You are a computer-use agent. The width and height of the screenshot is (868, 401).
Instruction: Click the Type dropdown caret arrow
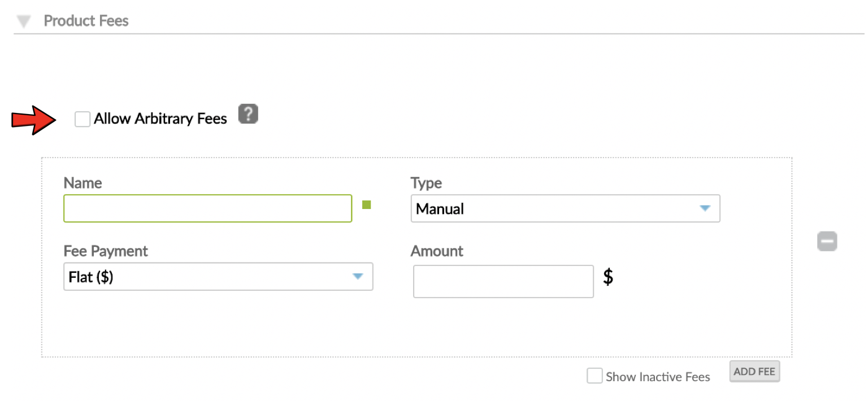pos(705,208)
